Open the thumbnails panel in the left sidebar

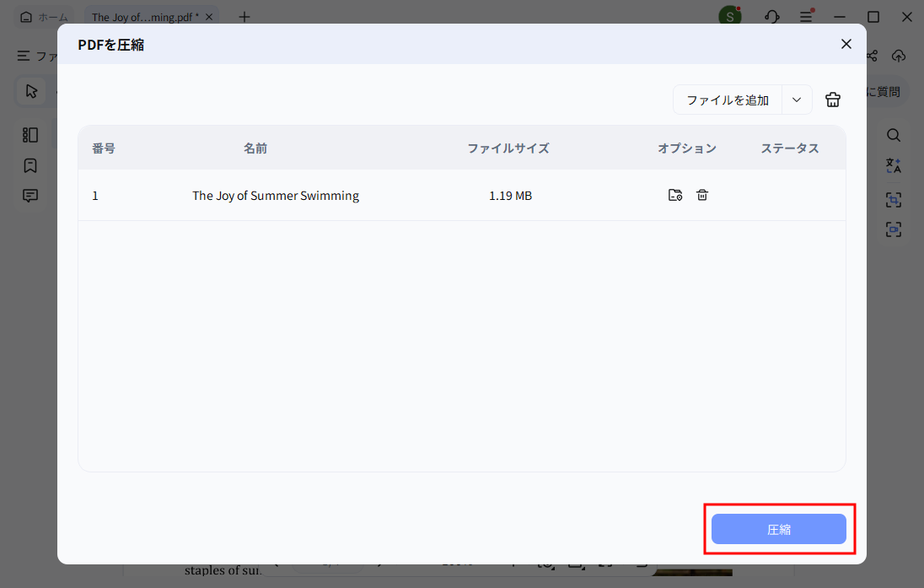[x=30, y=135]
